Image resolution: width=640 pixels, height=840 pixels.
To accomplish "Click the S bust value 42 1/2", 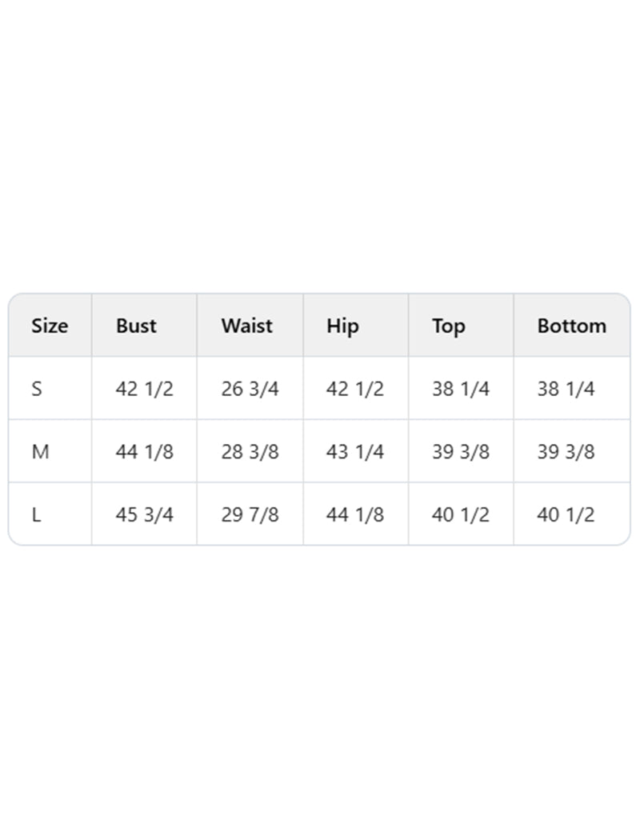I will [145, 388].
